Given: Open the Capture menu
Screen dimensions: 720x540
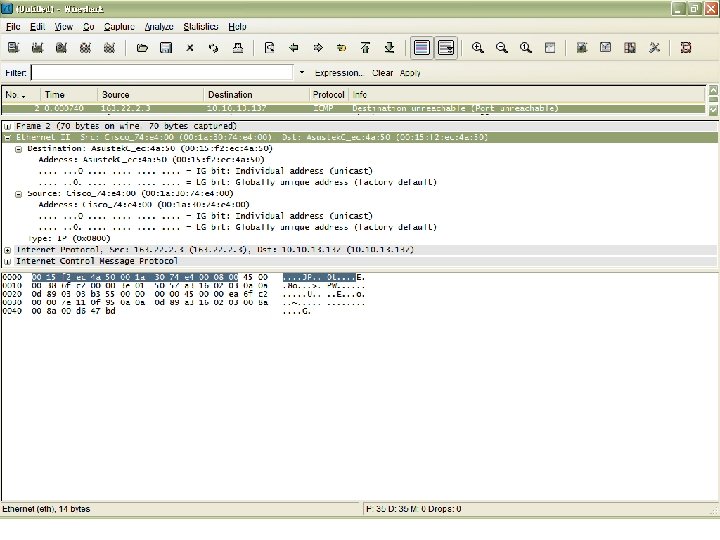Looking at the screenshot, I should pos(119,27).
